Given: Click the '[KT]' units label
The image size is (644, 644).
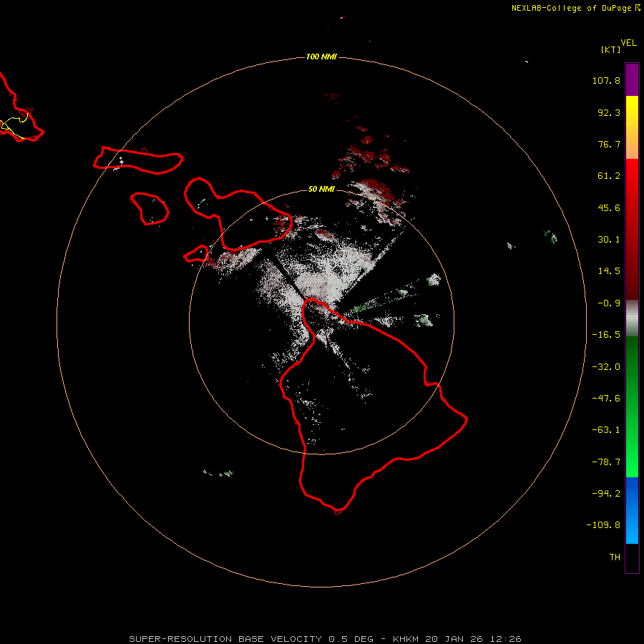Looking at the screenshot, I should tap(610, 49).
